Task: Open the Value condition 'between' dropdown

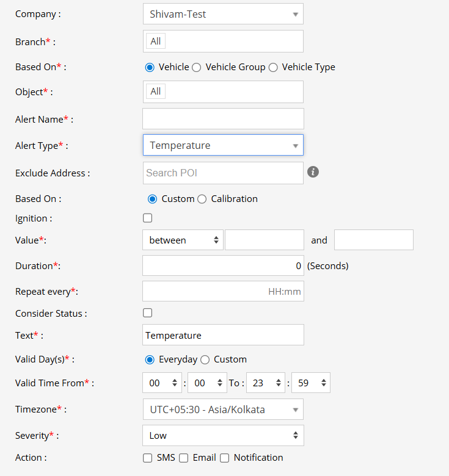Action: coord(183,240)
